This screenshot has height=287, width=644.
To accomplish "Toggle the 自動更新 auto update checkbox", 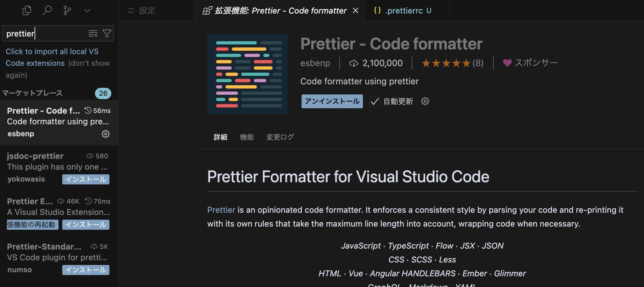I will 375,101.
